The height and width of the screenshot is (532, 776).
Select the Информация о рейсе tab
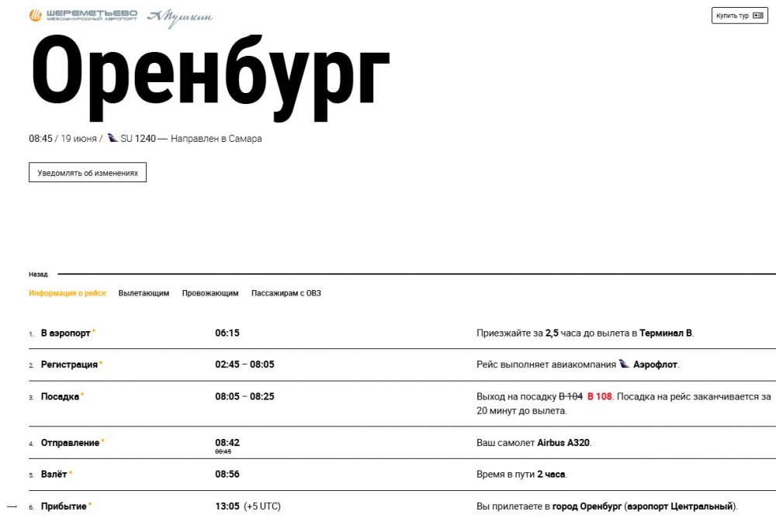tap(68, 293)
